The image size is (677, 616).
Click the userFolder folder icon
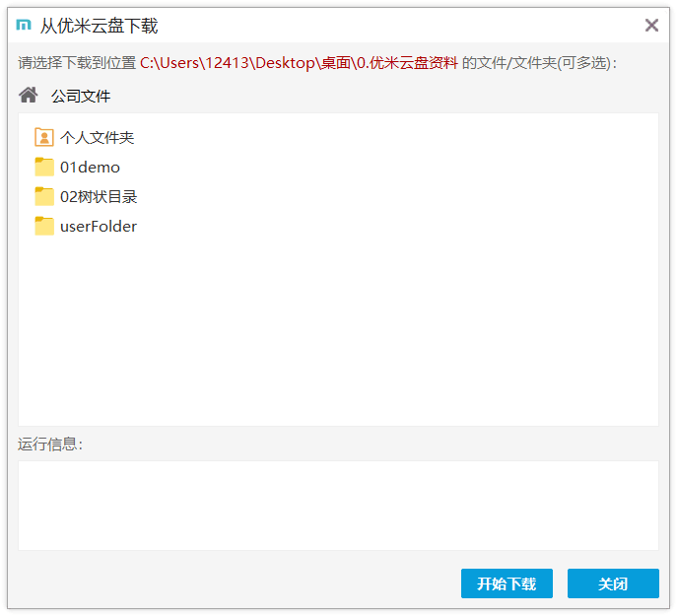pyautogui.click(x=44, y=226)
